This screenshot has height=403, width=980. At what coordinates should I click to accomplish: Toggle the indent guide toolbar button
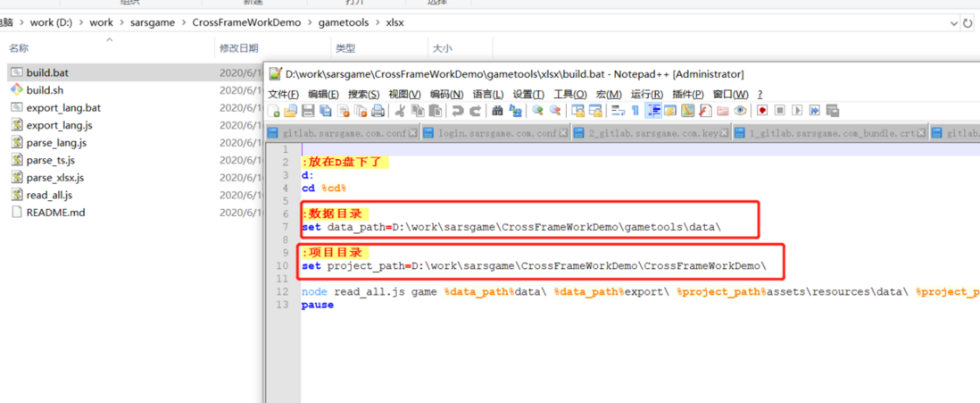tap(653, 111)
